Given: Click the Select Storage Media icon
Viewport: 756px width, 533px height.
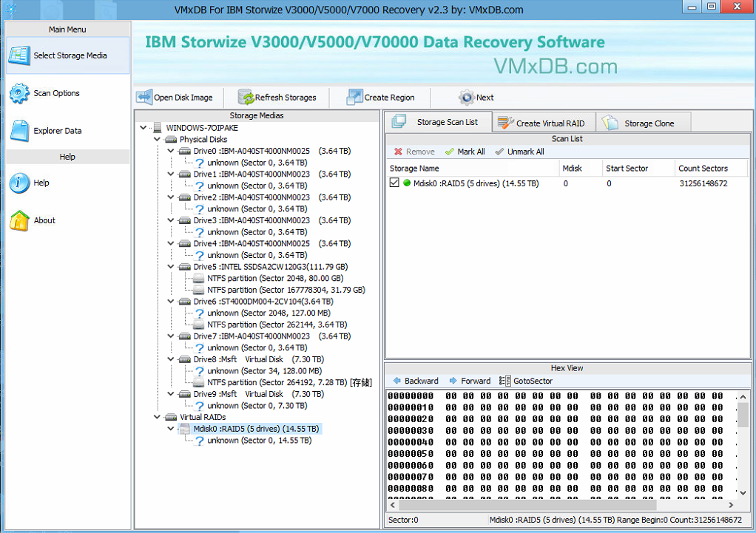Looking at the screenshot, I should pyautogui.click(x=19, y=55).
